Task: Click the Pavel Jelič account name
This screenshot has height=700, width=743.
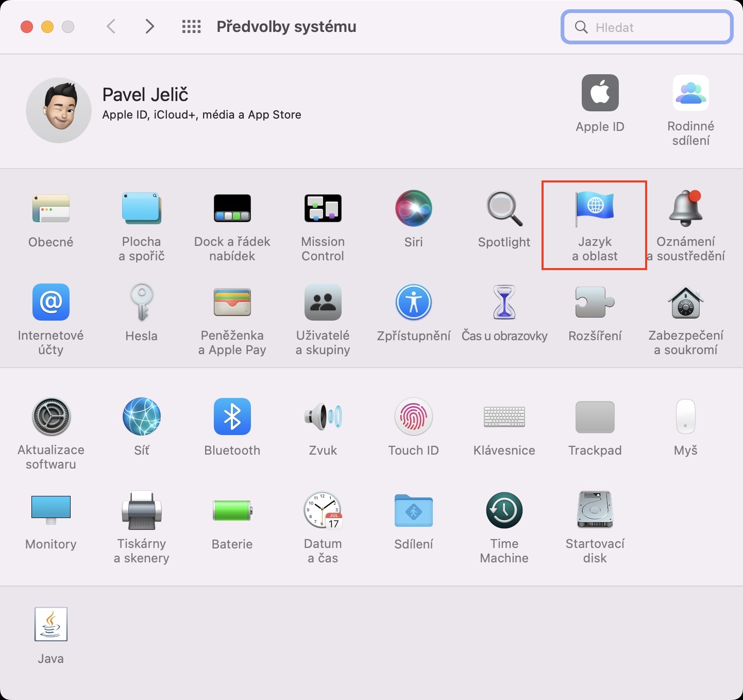Action: click(x=145, y=94)
